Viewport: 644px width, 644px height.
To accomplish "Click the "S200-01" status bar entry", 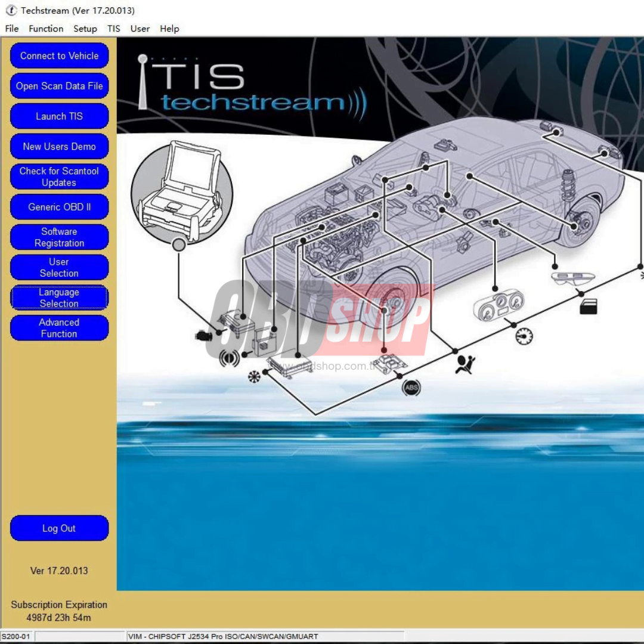I will coord(16,636).
